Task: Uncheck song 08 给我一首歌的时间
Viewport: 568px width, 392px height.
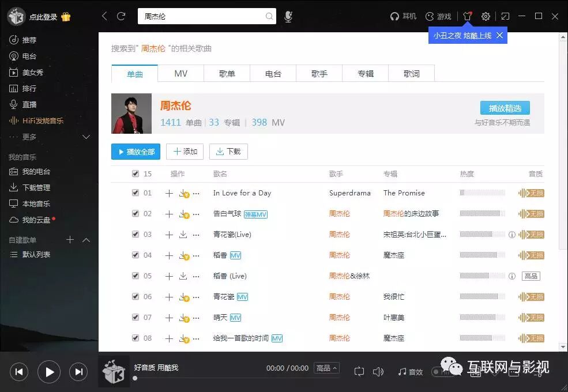Action: click(136, 338)
